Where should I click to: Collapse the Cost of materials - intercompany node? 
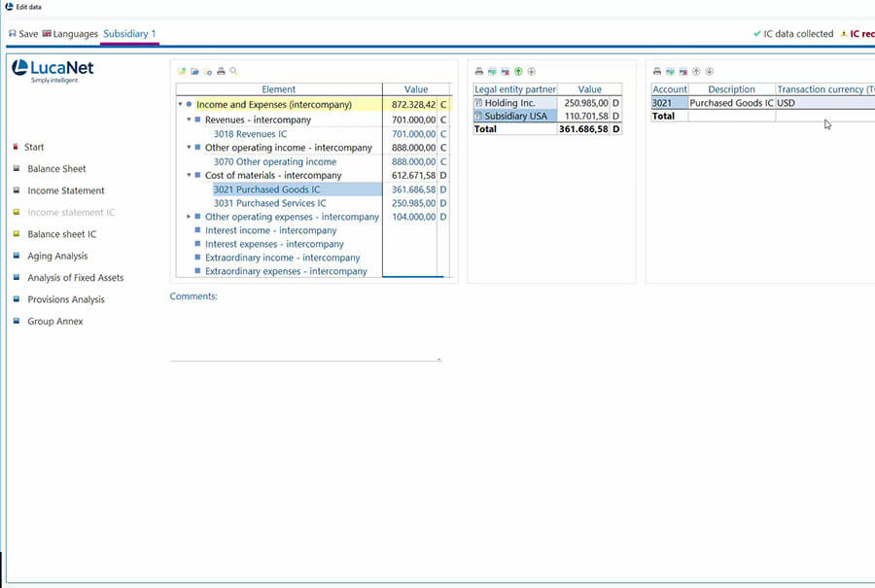click(x=189, y=175)
